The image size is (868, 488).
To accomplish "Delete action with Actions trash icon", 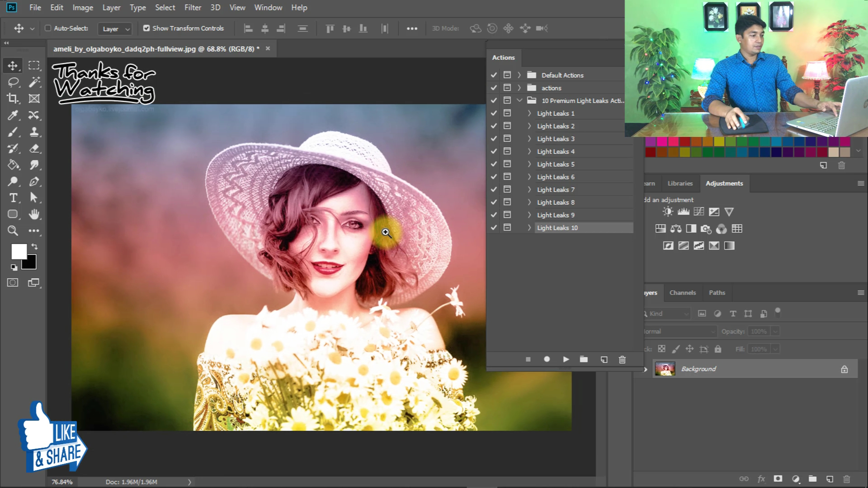I will (x=622, y=359).
